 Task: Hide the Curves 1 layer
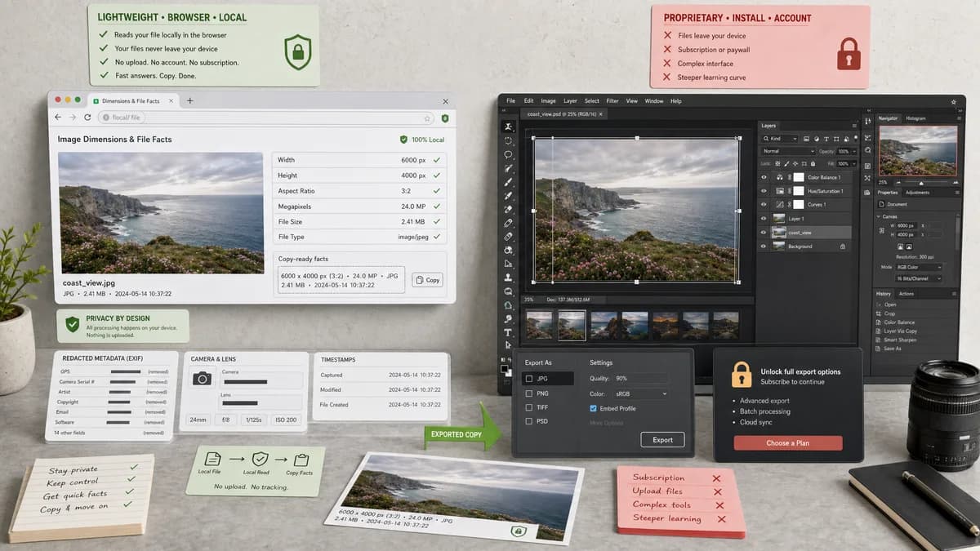(764, 205)
